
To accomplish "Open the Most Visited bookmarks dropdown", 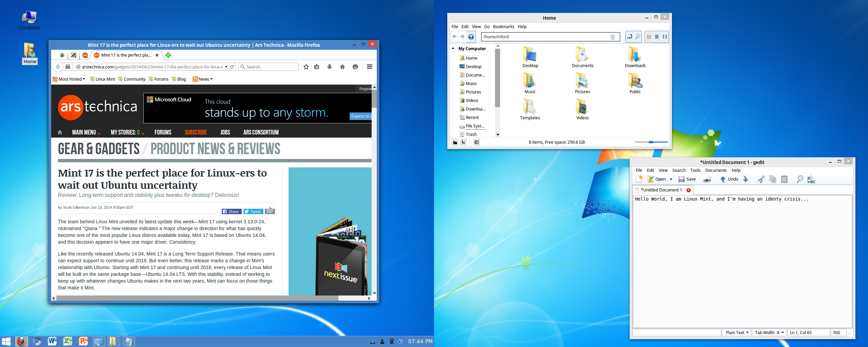I will [x=69, y=79].
